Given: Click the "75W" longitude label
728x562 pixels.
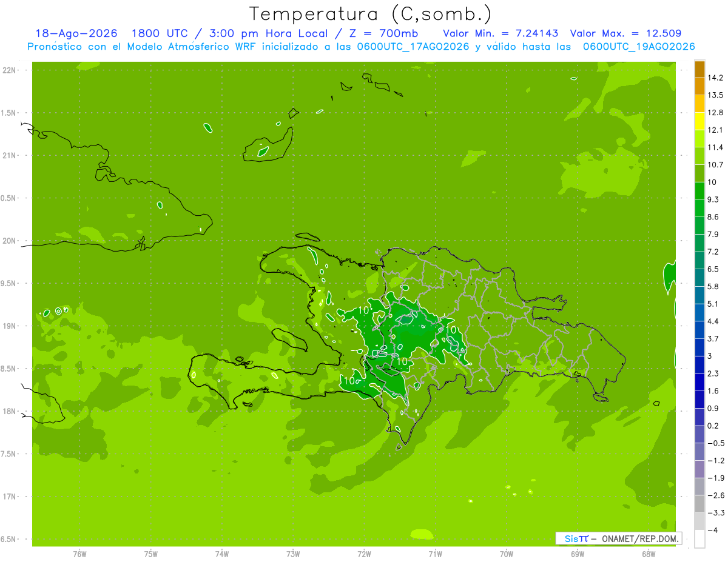Looking at the screenshot, I should click(x=151, y=554).
